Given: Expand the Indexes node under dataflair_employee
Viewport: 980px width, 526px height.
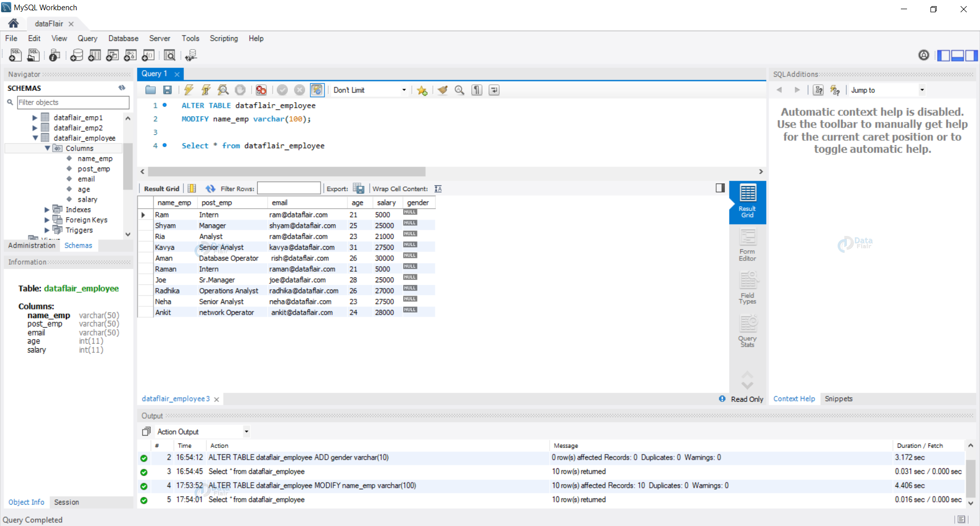Looking at the screenshot, I should [46, 209].
